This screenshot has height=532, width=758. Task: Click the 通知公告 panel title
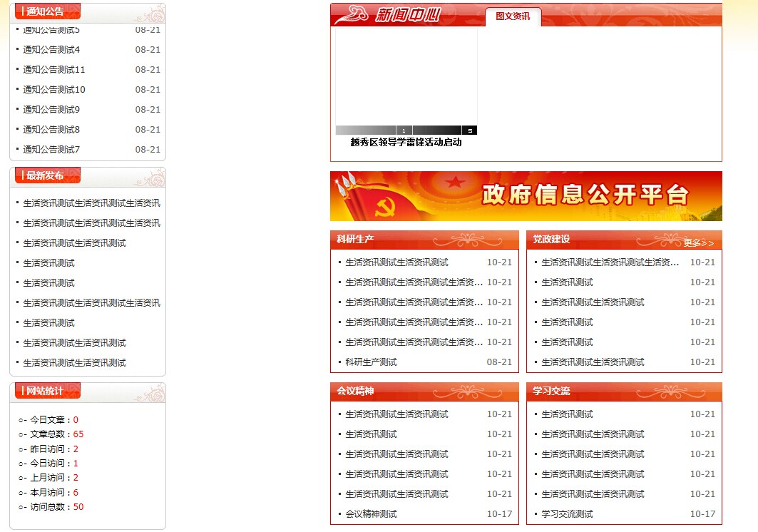click(45, 11)
